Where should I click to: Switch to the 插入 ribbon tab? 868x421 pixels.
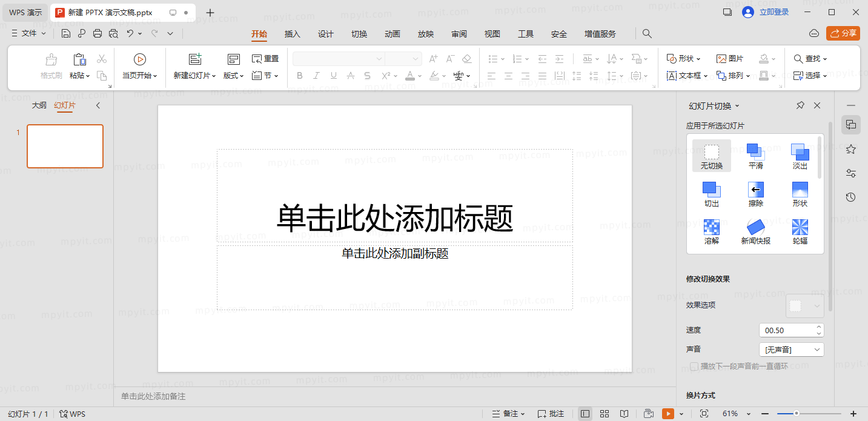coord(293,34)
